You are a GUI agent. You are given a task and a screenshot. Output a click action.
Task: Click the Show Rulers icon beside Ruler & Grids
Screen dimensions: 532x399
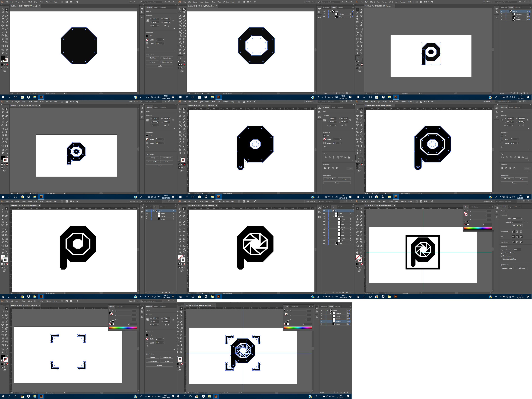(513, 231)
